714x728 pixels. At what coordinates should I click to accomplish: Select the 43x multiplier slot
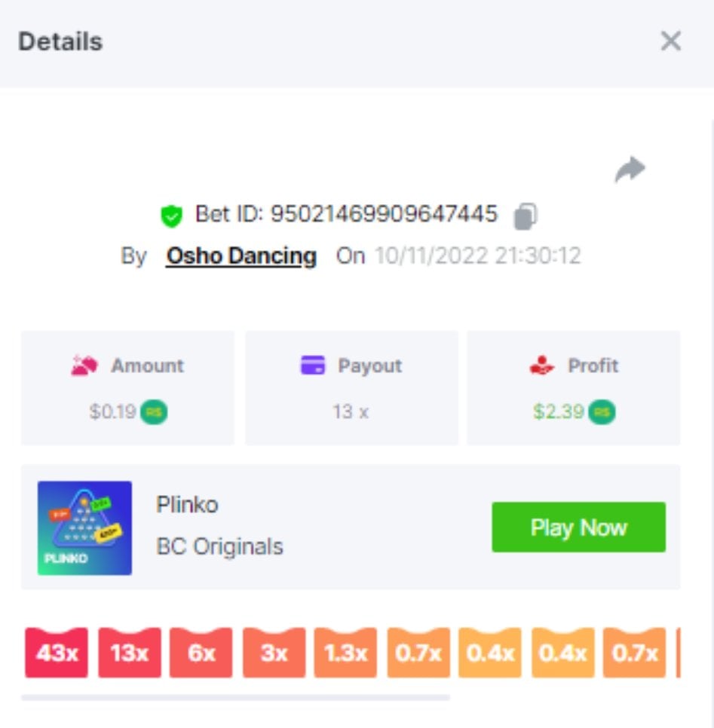coord(57,653)
